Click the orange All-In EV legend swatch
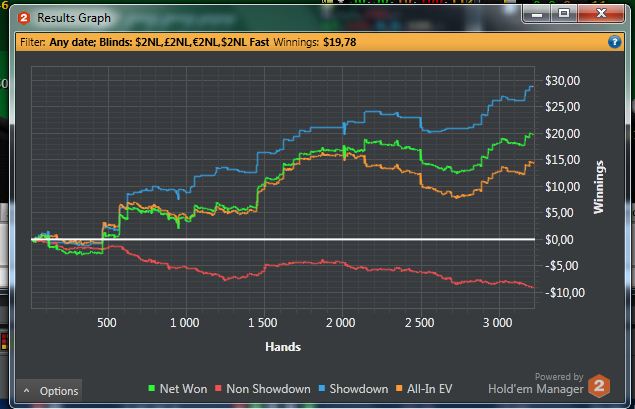 [399, 389]
